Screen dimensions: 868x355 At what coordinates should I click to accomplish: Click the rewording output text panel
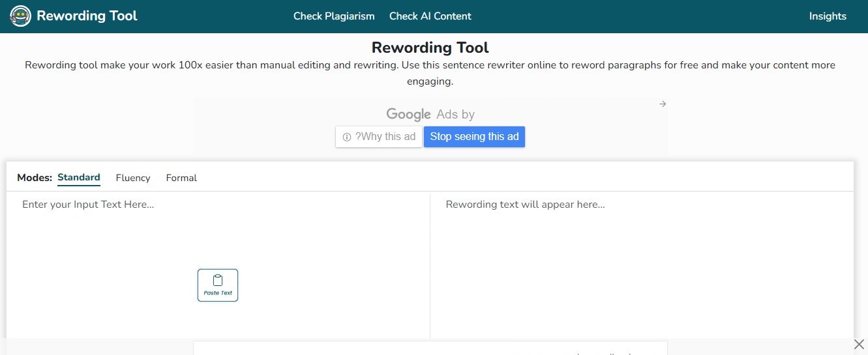pyautogui.click(x=642, y=266)
